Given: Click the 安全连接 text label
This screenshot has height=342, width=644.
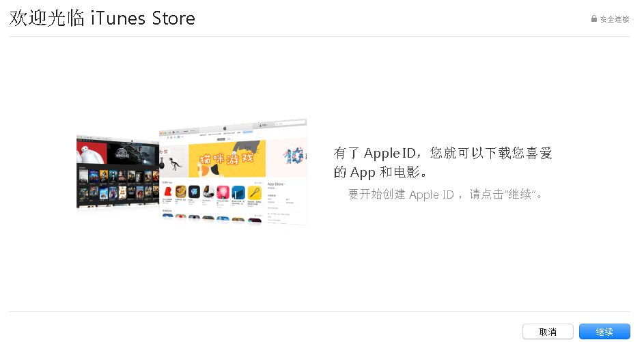Looking at the screenshot, I should coord(615,19).
